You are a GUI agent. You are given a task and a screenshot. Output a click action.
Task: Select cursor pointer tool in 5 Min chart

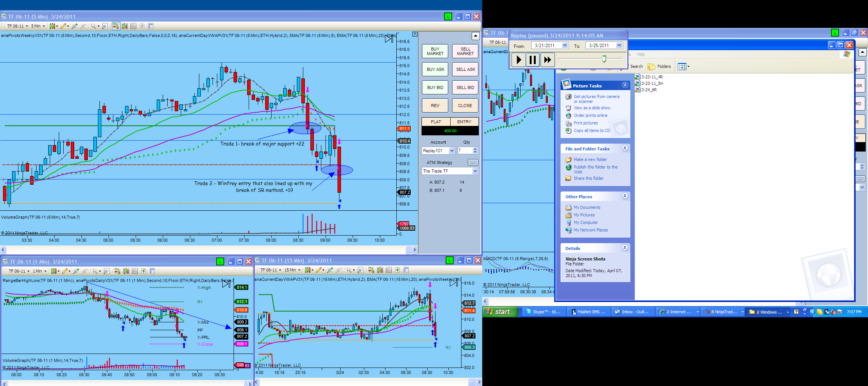tap(95, 26)
